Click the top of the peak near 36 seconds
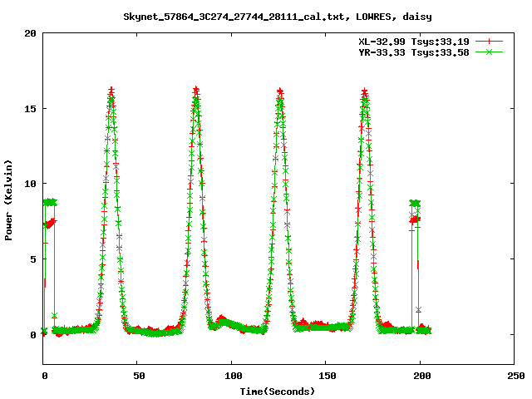532x399 pixels. tap(111, 91)
